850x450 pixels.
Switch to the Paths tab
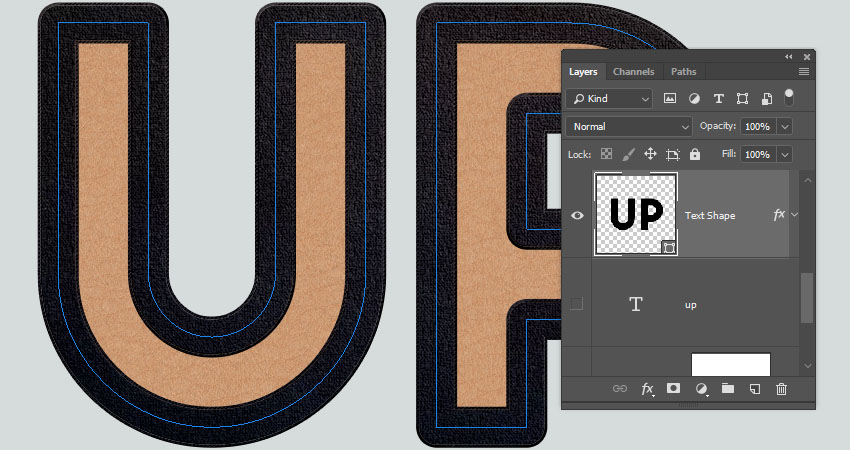[683, 72]
